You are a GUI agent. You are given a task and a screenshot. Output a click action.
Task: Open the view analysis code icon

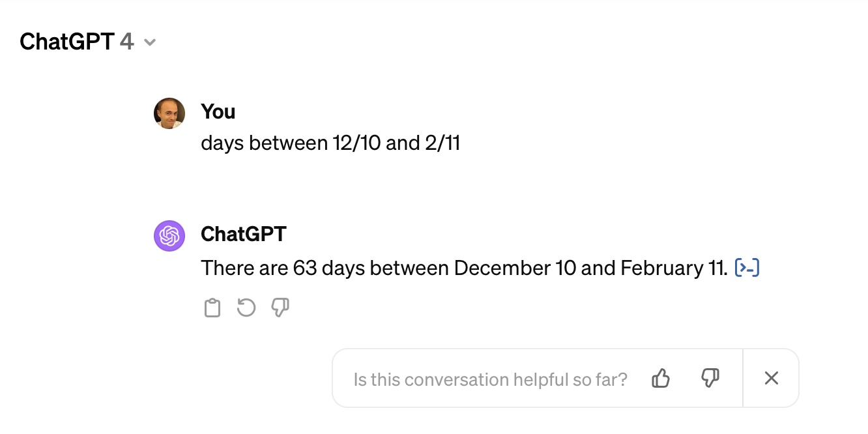[747, 268]
